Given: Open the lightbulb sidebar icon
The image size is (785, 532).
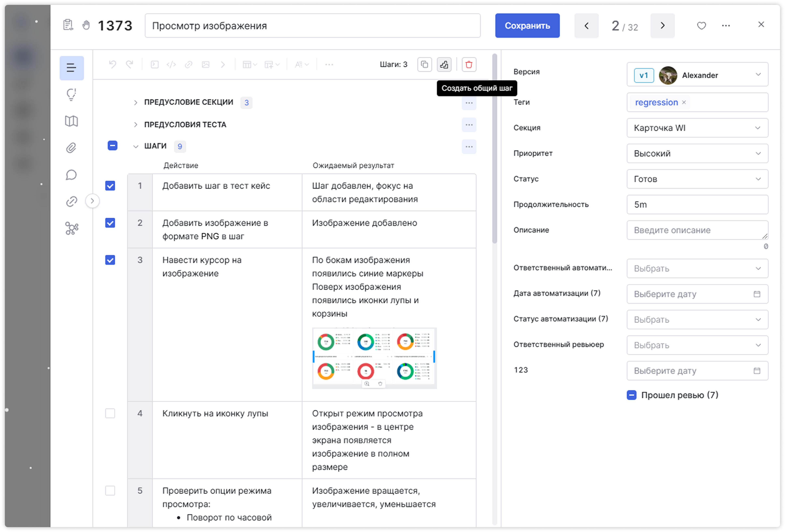Looking at the screenshot, I should [72, 94].
